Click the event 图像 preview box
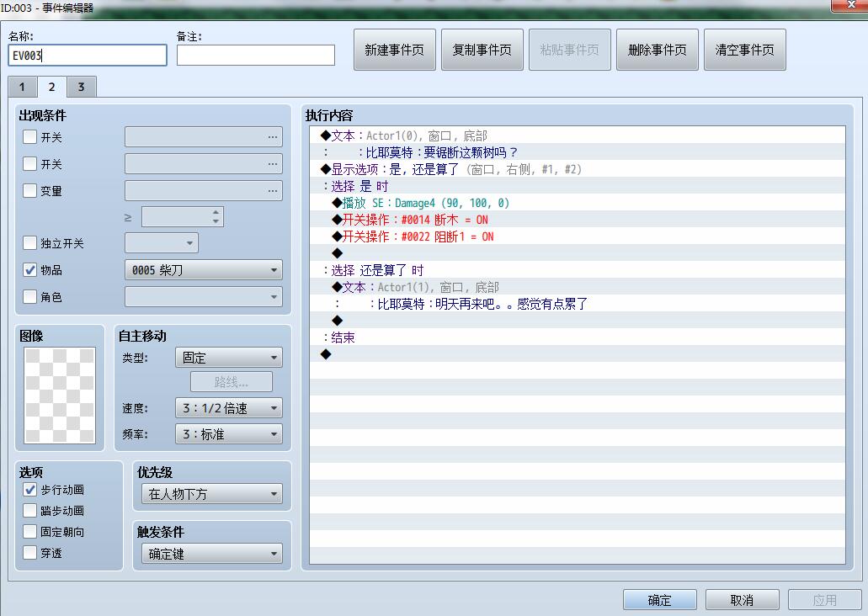This screenshot has height=616, width=868. pyautogui.click(x=60, y=396)
